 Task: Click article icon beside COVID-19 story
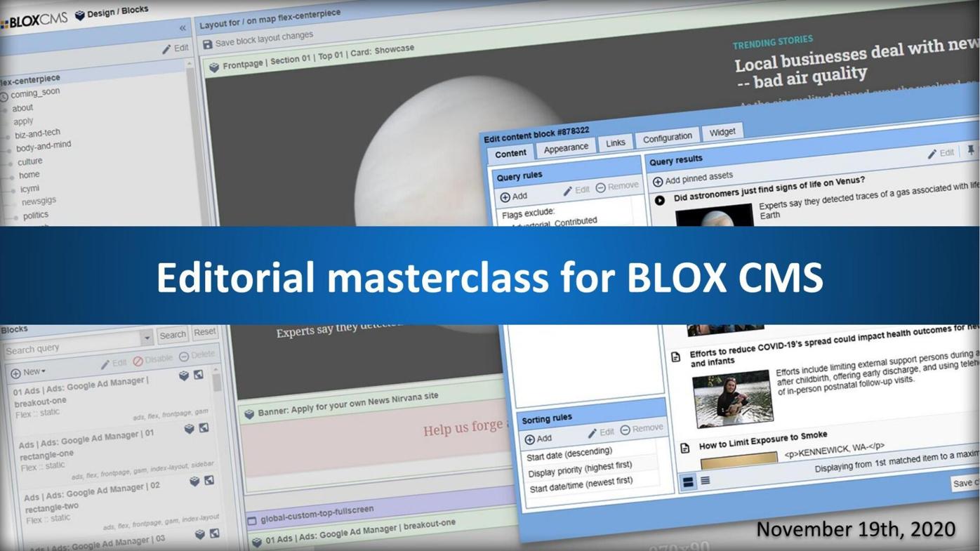click(x=675, y=357)
